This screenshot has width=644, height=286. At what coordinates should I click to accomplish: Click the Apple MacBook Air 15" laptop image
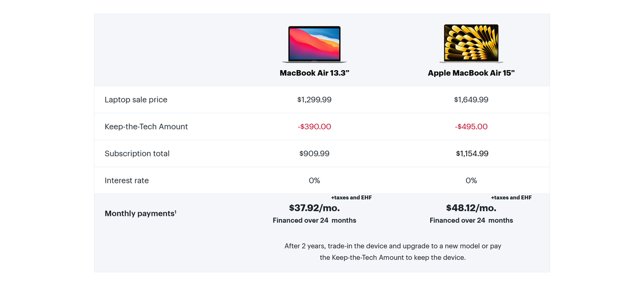coord(471,44)
